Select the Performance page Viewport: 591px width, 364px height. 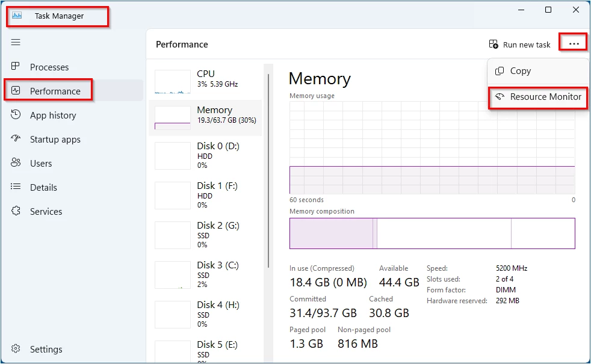pyautogui.click(x=73, y=91)
